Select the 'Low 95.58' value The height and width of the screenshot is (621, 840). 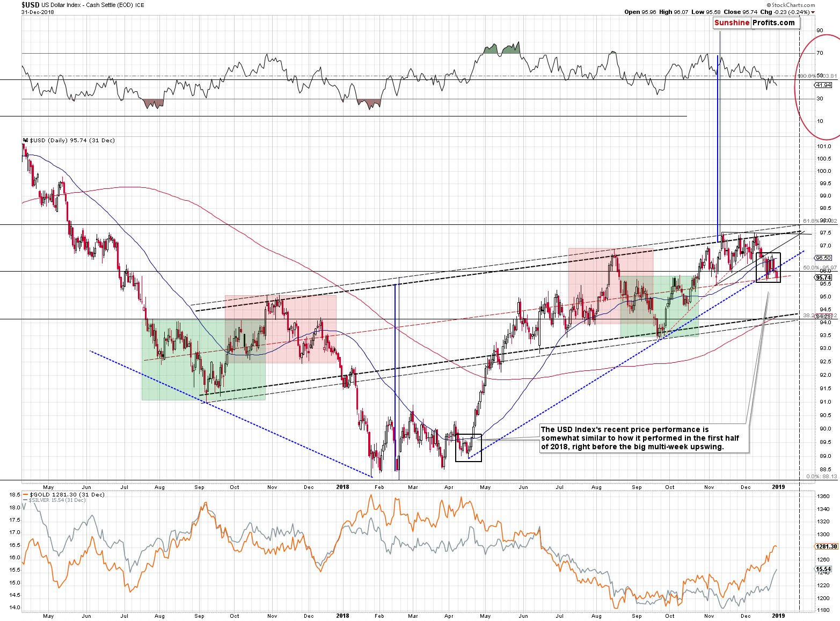[x=706, y=12]
